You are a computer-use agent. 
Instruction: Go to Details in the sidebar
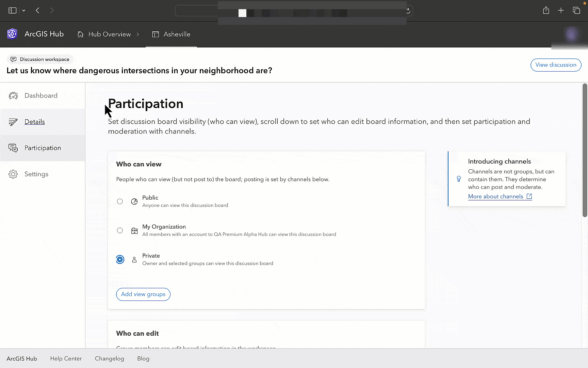(x=35, y=122)
